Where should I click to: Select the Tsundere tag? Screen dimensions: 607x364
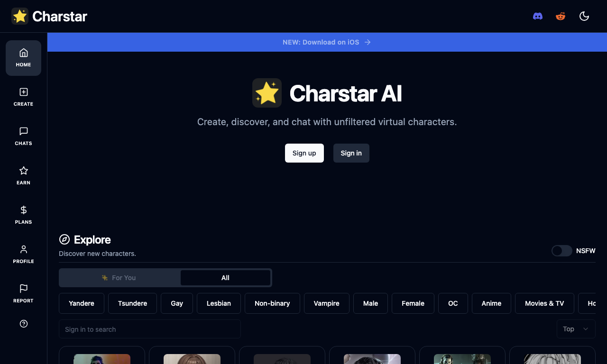tap(132, 303)
